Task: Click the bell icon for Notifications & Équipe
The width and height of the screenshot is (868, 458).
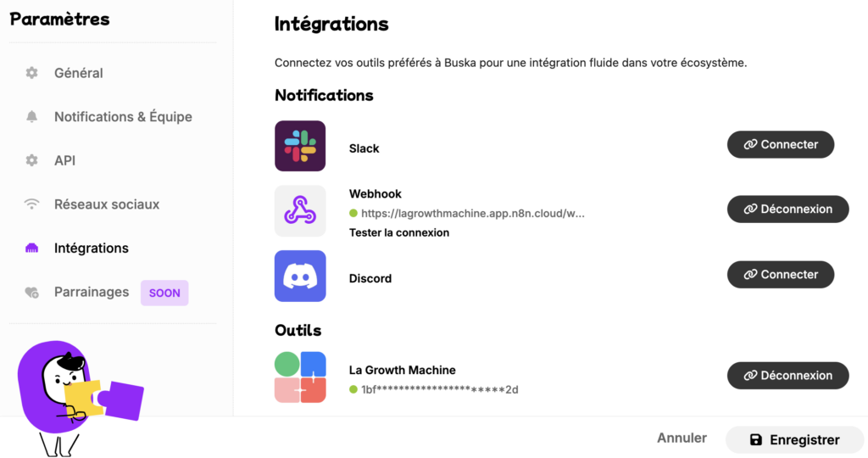Action: click(x=32, y=117)
